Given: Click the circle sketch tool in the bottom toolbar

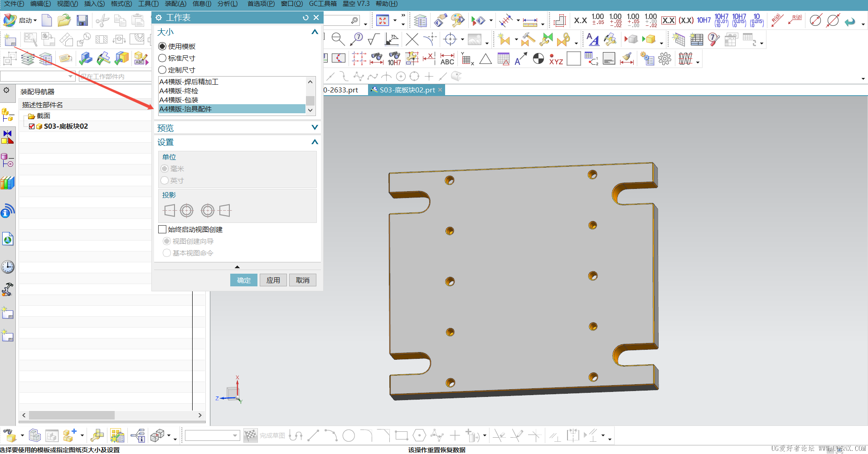Looking at the screenshot, I should click(x=349, y=435).
